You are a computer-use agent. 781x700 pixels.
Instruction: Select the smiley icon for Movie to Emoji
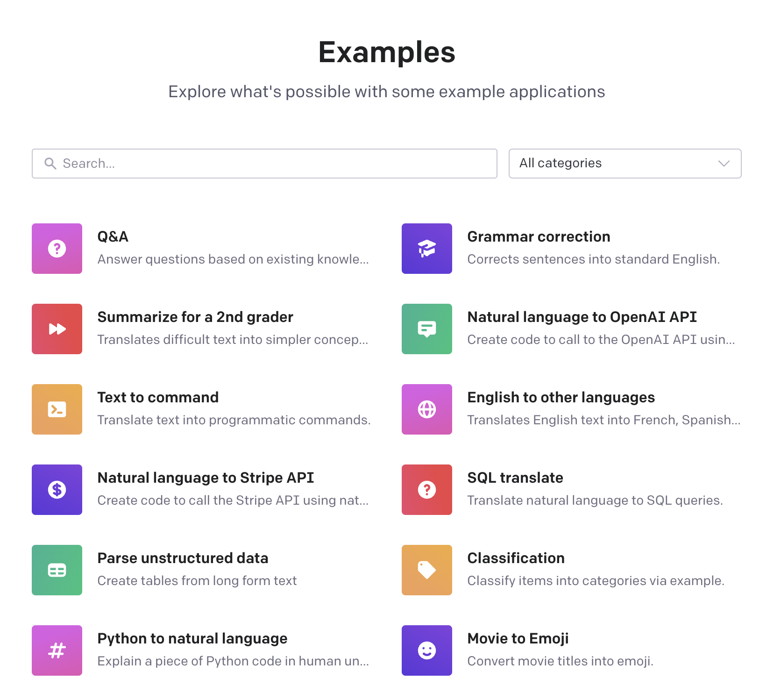tap(426, 650)
